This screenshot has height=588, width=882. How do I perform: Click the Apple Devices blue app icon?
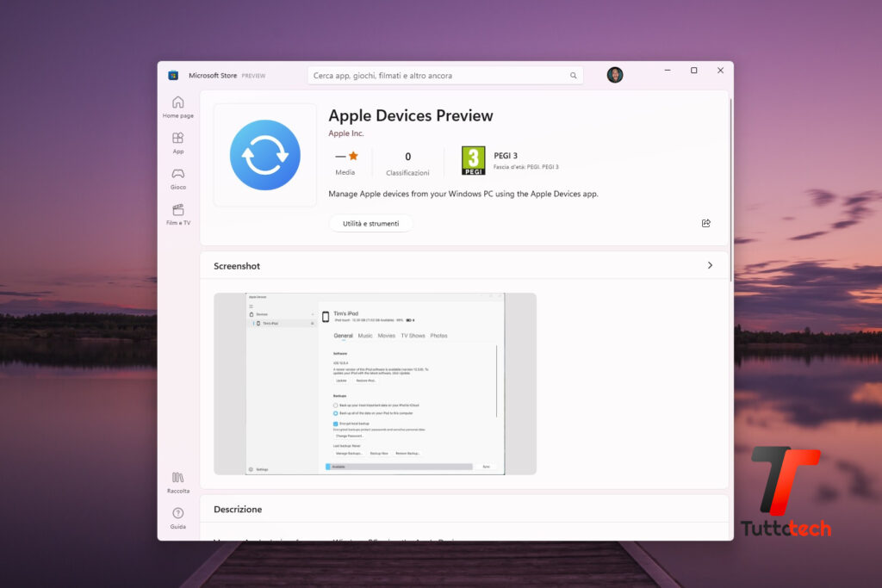(264, 154)
